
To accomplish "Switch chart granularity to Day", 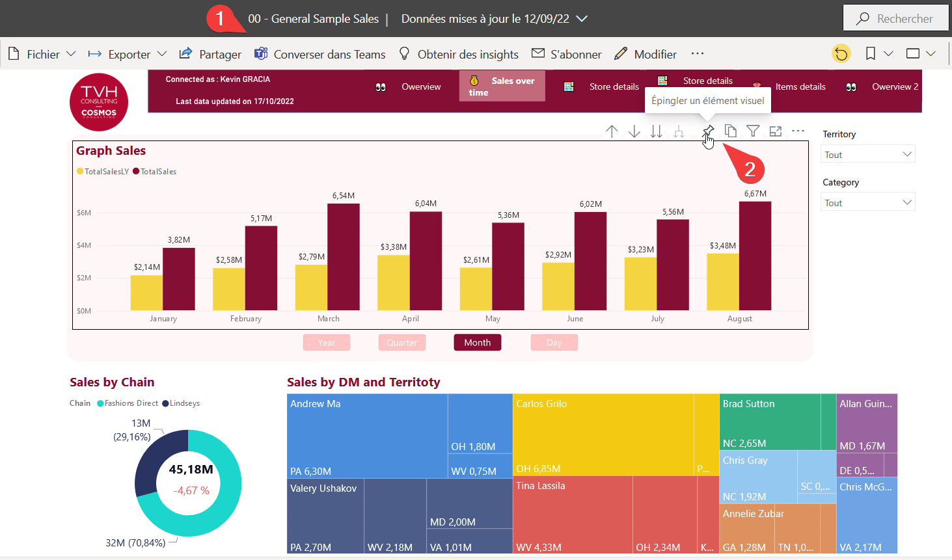I will [554, 343].
